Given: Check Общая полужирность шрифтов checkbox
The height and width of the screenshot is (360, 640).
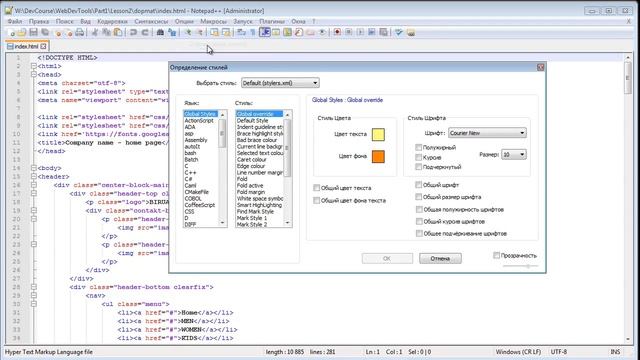Looking at the screenshot, I should (419, 209).
